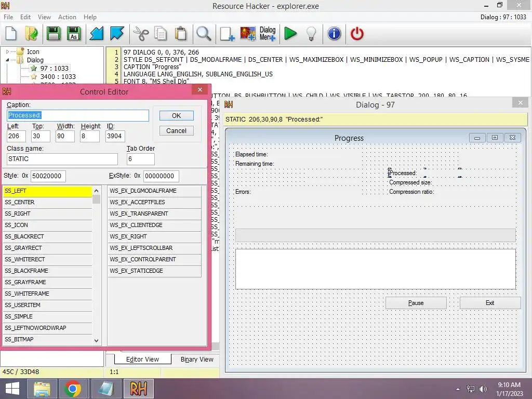The height and width of the screenshot is (399, 532).
Task: Switch to the Editor View tab
Action: [142, 360]
